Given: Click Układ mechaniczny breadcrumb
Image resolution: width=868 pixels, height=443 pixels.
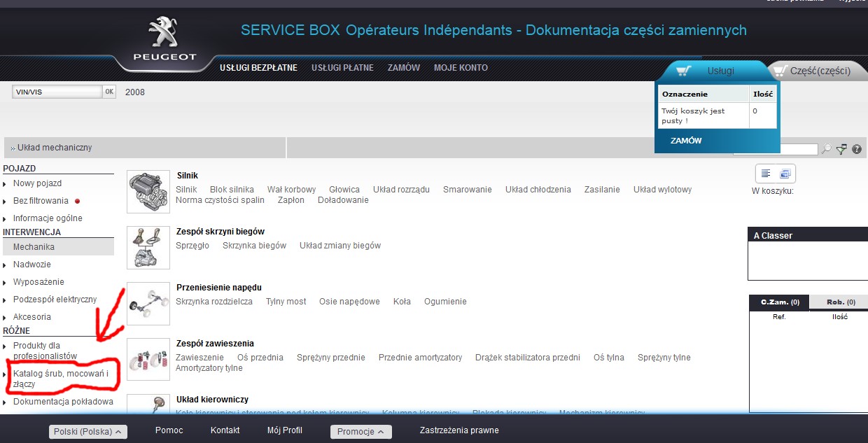Looking at the screenshot, I should tap(55, 148).
